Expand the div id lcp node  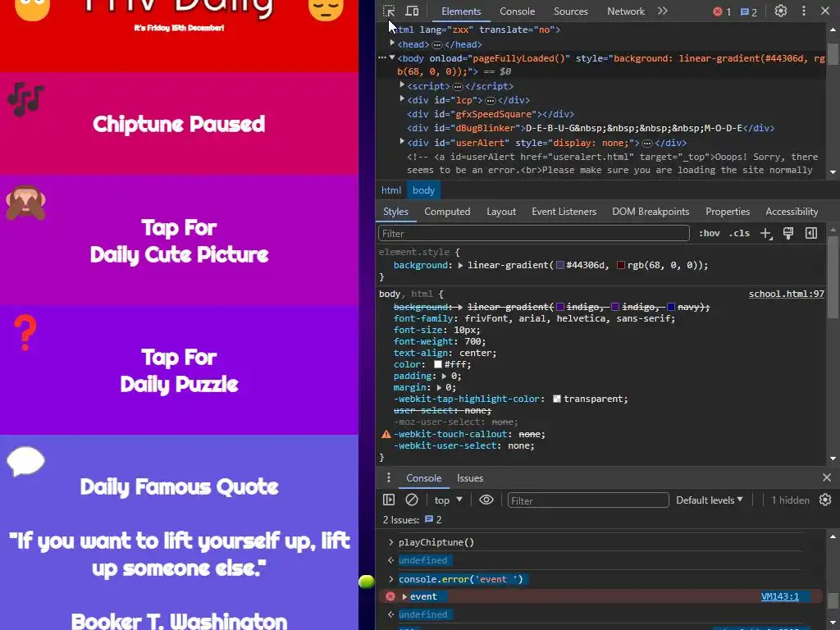(x=402, y=99)
